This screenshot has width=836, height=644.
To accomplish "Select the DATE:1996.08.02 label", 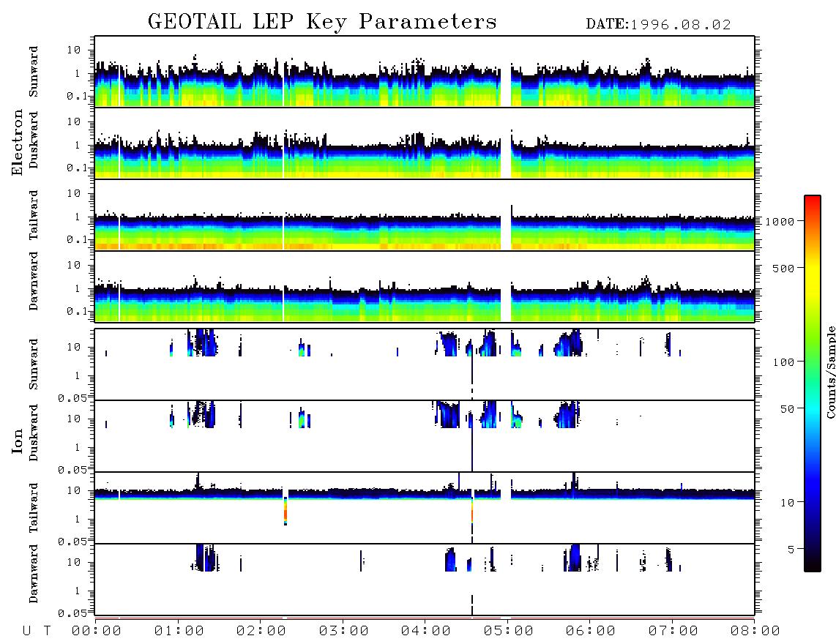I will point(658,24).
